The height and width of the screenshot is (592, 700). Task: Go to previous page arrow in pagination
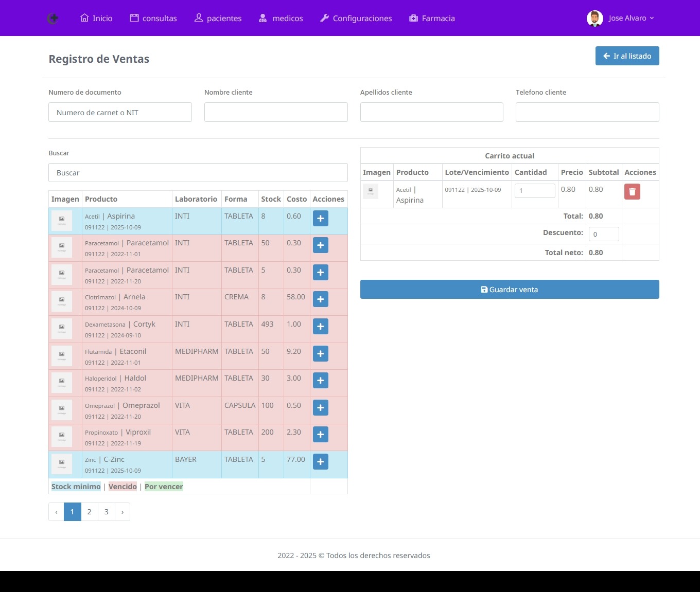(x=56, y=512)
